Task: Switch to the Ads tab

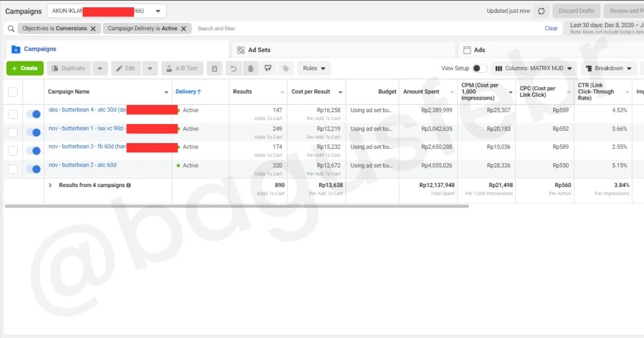Action: point(551,50)
